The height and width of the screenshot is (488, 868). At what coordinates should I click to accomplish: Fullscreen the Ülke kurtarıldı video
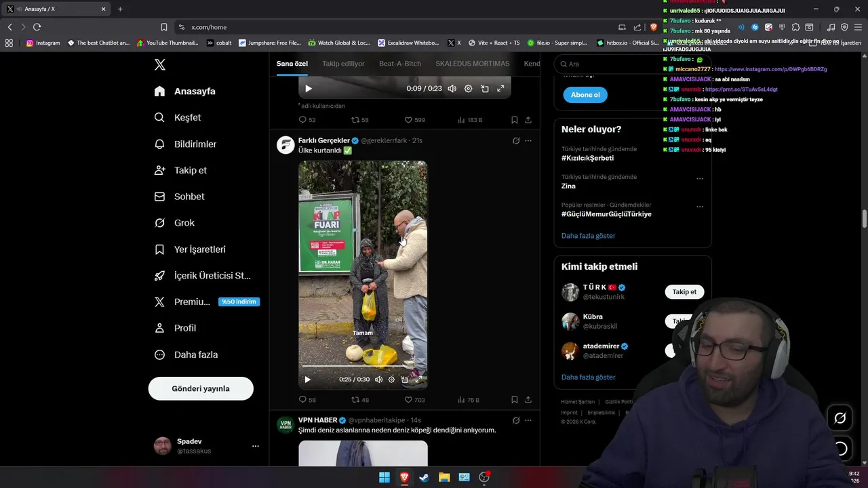(418, 380)
